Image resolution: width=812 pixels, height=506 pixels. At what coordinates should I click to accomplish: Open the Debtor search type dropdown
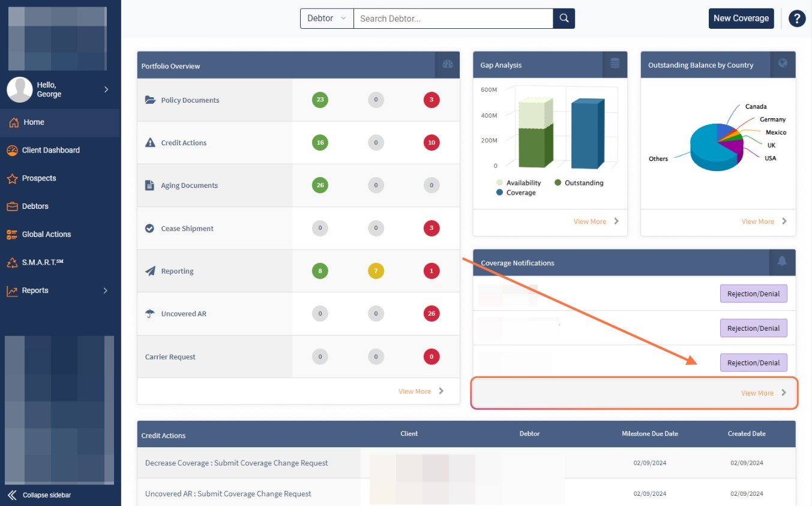click(x=326, y=19)
